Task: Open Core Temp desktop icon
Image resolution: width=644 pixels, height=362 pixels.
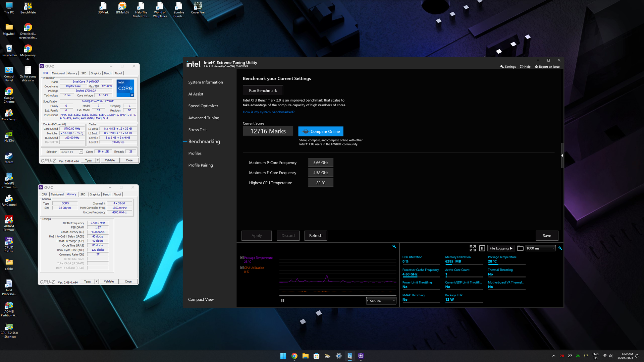Action: point(9,115)
